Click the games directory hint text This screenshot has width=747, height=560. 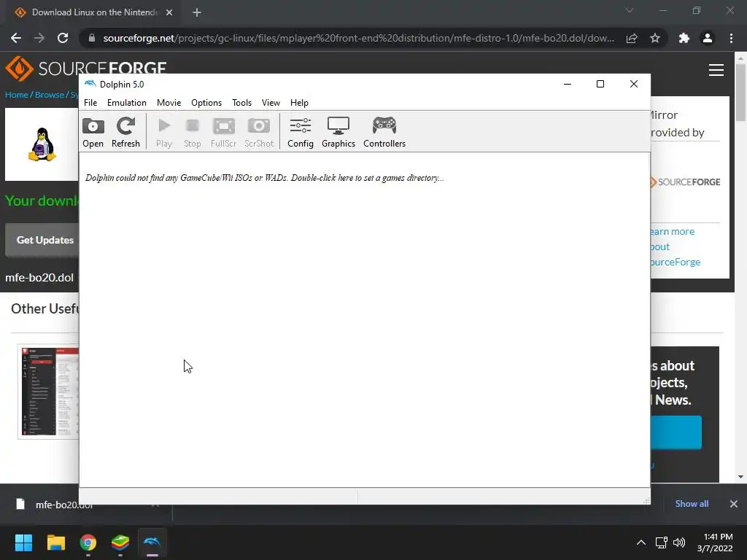tap(264, 178)
